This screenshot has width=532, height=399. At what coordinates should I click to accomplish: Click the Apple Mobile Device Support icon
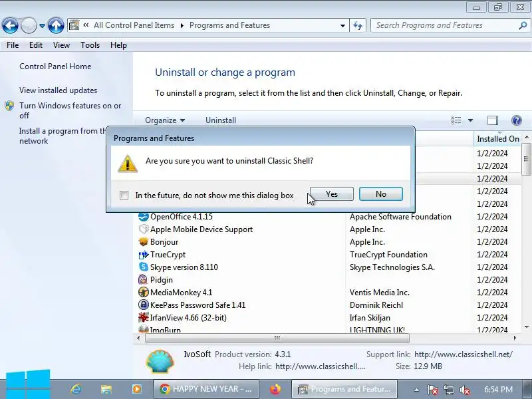[x=143, y=229]
